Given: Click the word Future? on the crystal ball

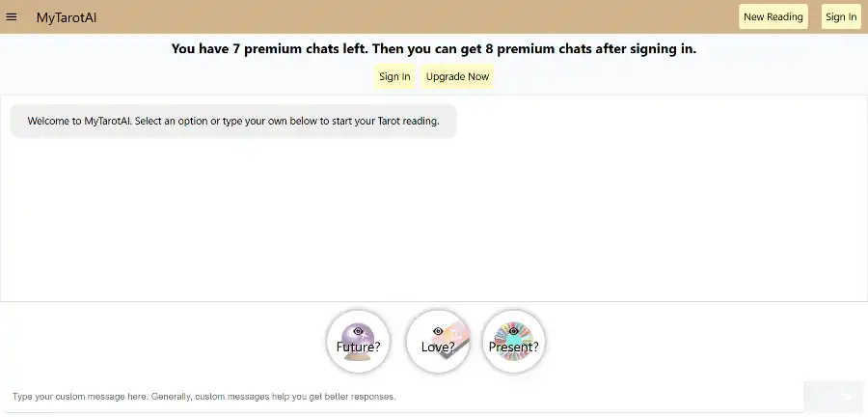Looking at the screenshot, I should pos(358,347).
